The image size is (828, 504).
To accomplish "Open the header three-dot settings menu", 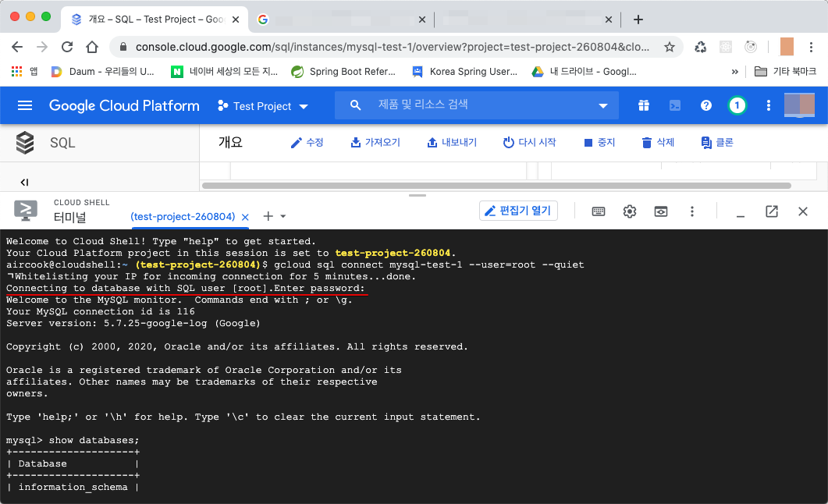I will click(769, 105).
